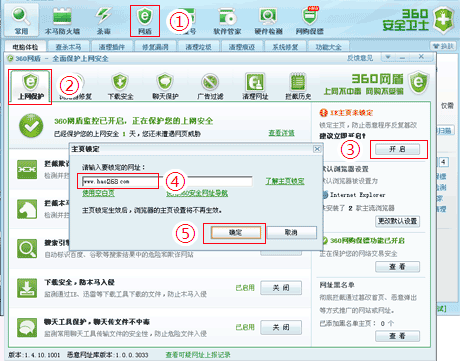The width and height of the screenshot is (460, 361).
Task: Click the chat bubble icon of 聊天工具保护
Action: pyautogui.click(x=27, y=328)
